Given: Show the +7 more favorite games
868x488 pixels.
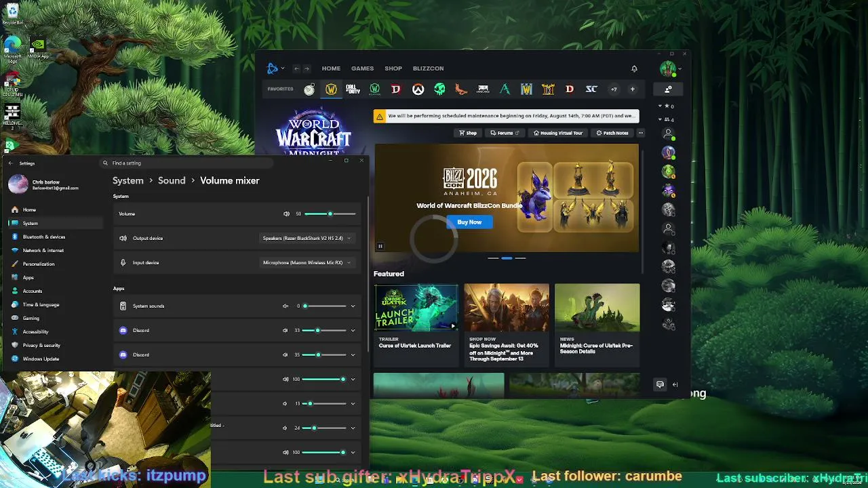Looking at the screenshot, I should tap(614, 89).
